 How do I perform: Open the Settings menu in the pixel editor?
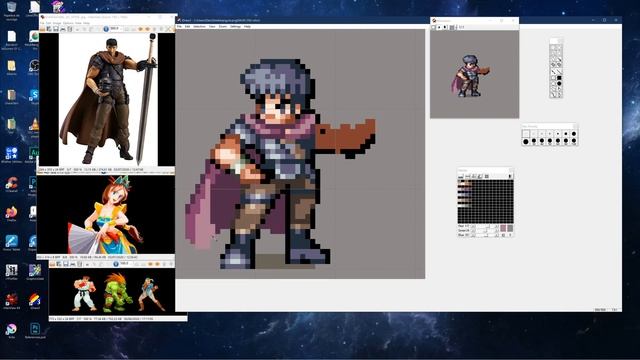(x=236, y=27)
